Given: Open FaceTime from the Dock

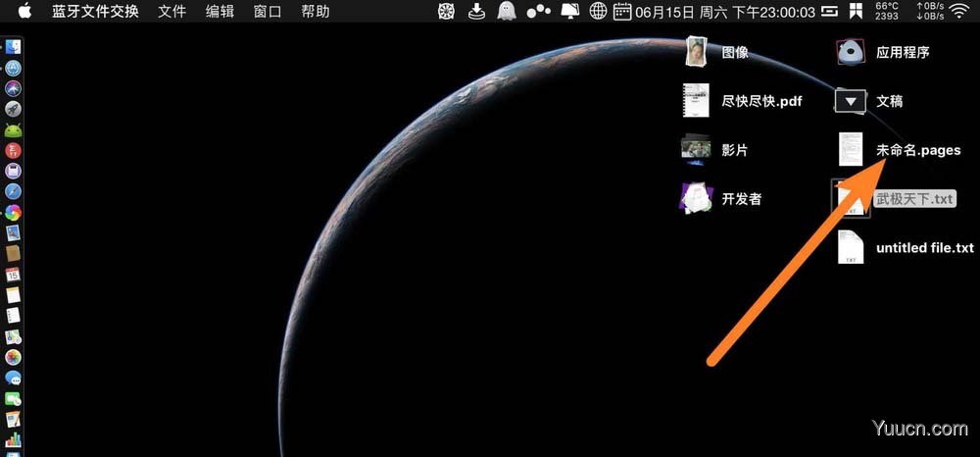Looking at the screenshot, I should (13, 399).
